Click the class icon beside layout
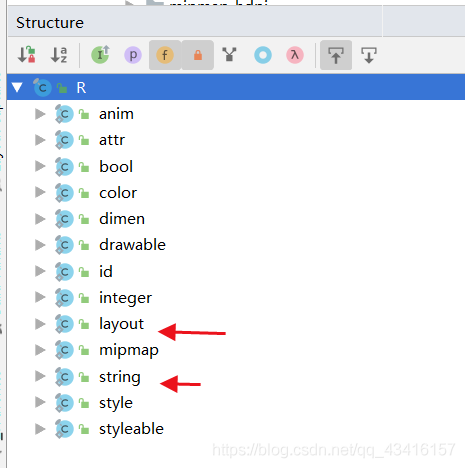465x468 pixels. (x=64, y=324)
